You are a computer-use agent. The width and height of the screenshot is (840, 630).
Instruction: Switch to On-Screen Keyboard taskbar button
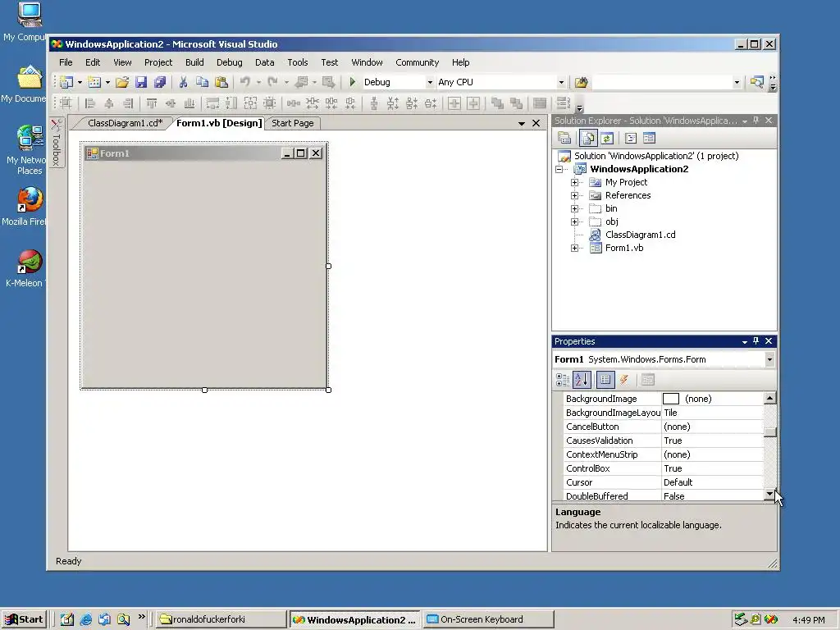(x=488, y=619)
